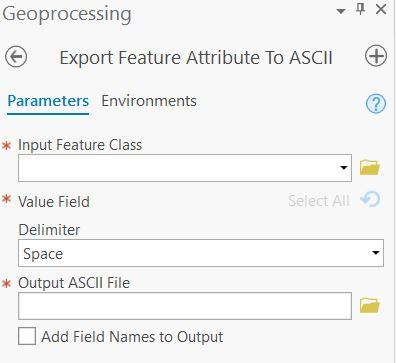
Task: Open Geoprocessing pane options menu arrow
Action: pyautogui.click(x=341, y=11)
